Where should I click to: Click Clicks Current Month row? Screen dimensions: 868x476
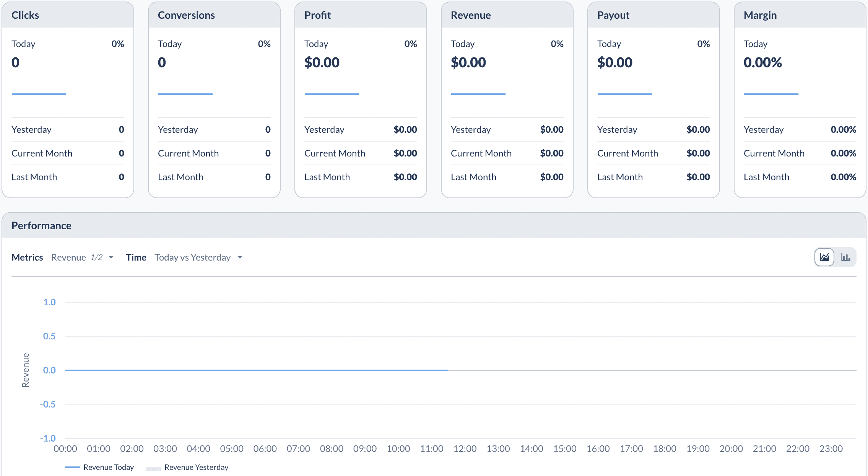click(x=68, y=153)
